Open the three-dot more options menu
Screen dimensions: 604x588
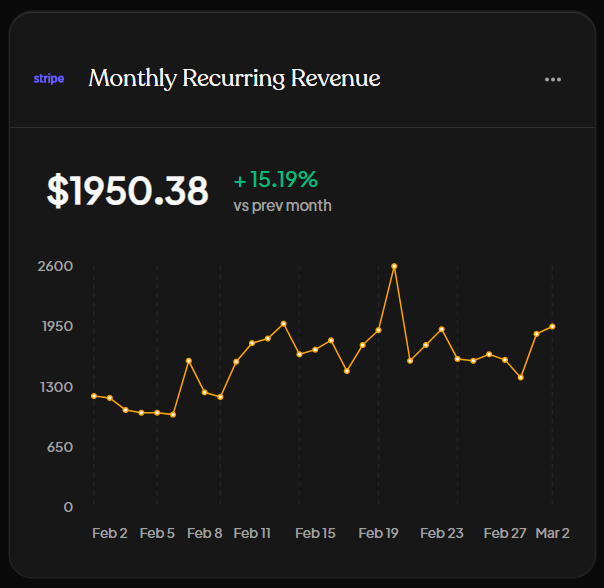tap(553, 80)
